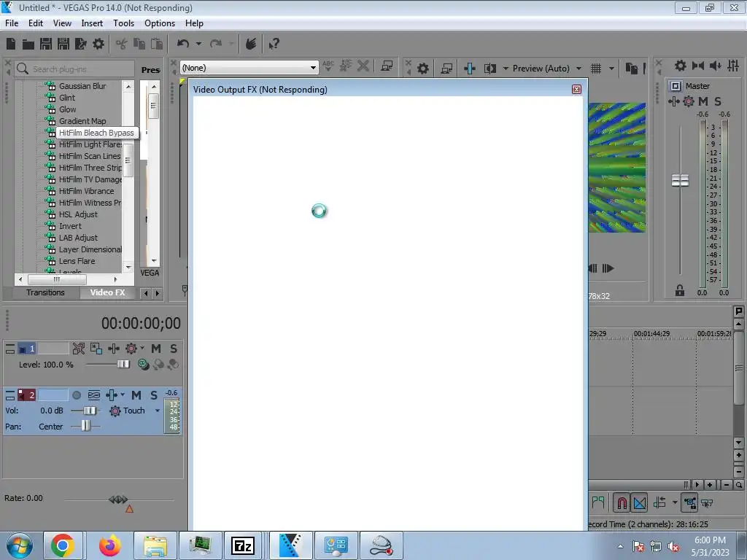The image size is (747, 560).
Task: Click track 2 Invert Phase icon
Action: (94, 394)
